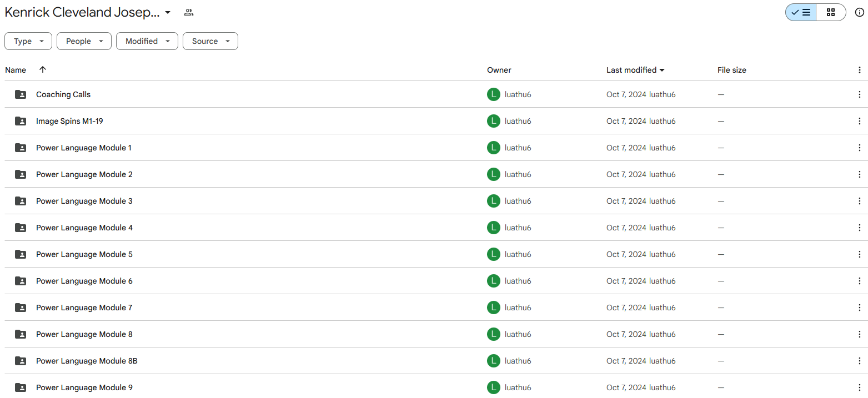This screenshot has width=868, height=398.
Task: Open the People filter dropdown
Action: (x=84, y=41)
